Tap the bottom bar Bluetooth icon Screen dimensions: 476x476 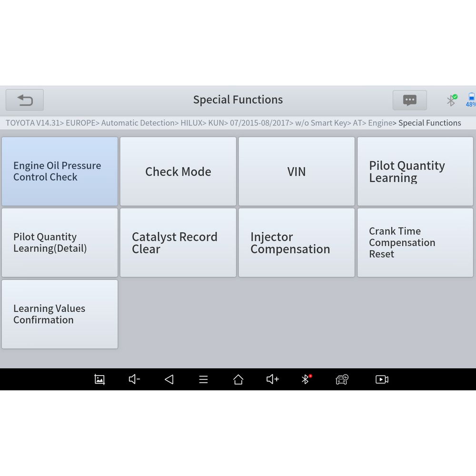click(306, 379)
